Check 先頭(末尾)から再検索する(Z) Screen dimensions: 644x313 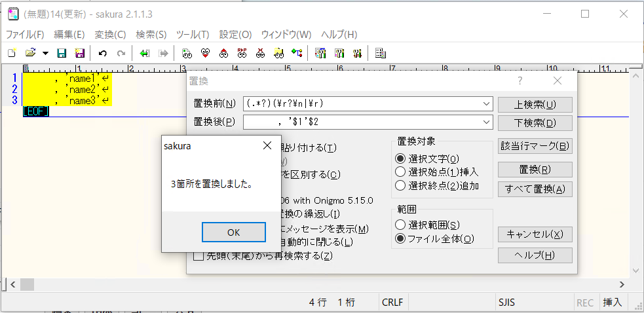[x=263, y=256]
